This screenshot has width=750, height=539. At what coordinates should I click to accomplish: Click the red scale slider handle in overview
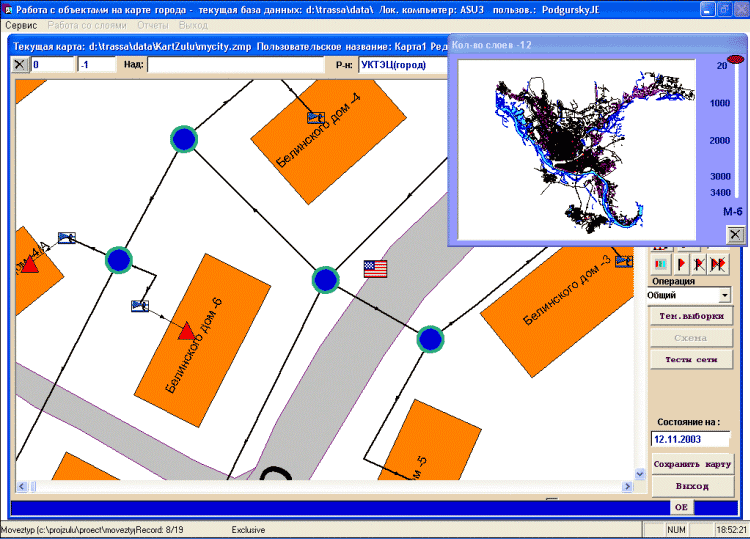pyautogui.click(x=736, y=62)
